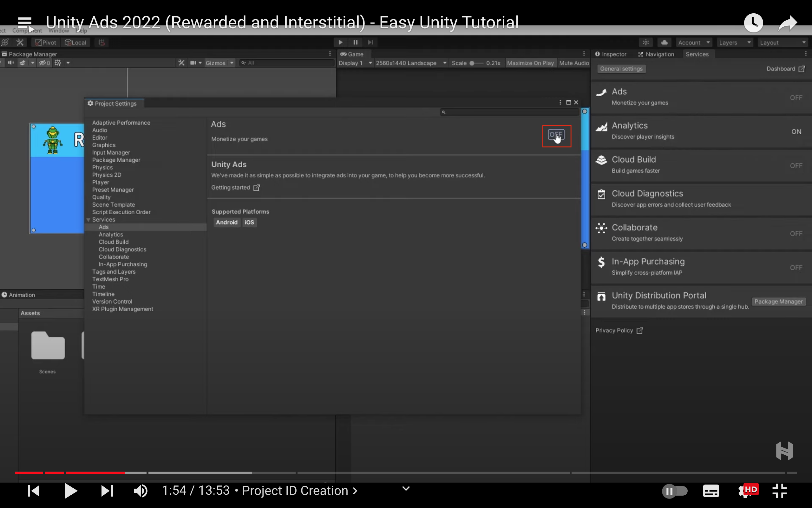Click the Unity Step frame button
Screen dimensions: 812x508
[x=370, y=42]
